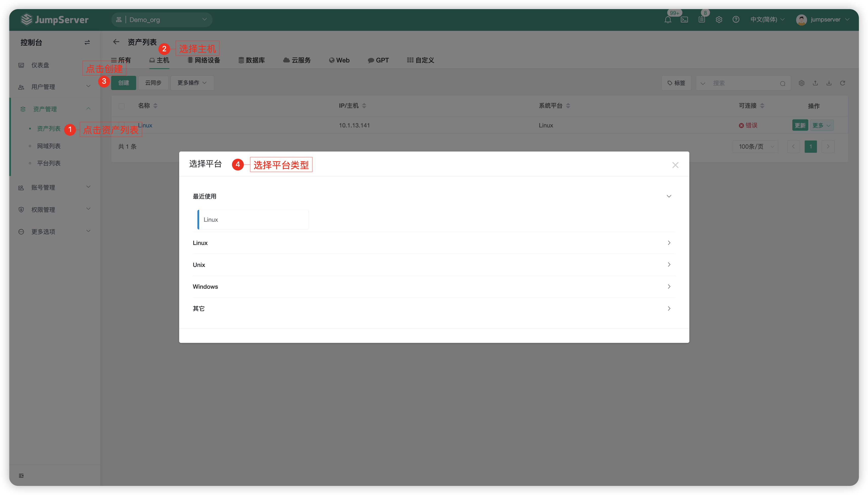Open 平台列表 in sidebar
868x495 pixels.
(x=49, y=163)
